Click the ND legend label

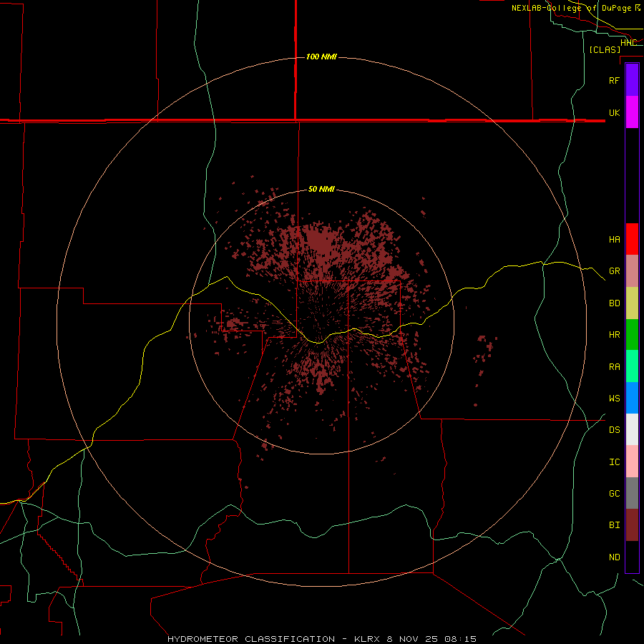pyautogui.click(x=614, y=557)
